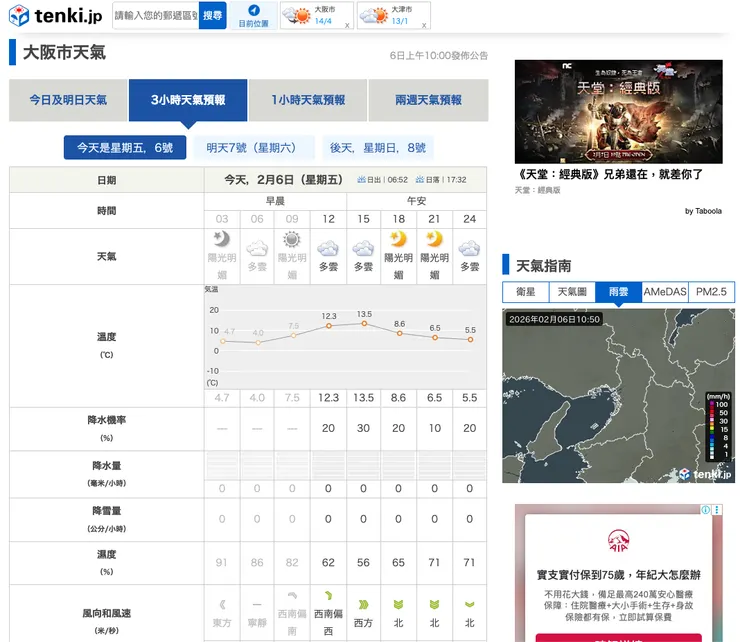Click the sunrise 日出 icon

coord(362,179)
